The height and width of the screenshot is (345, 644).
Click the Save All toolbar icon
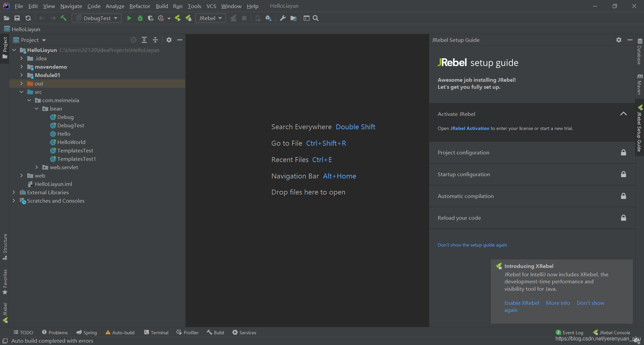[17, 18]
